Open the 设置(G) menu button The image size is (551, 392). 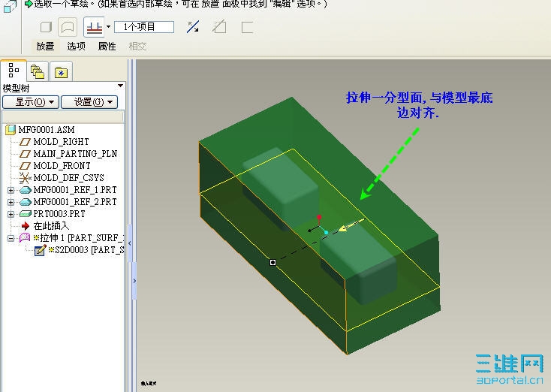tap(89, 102)
